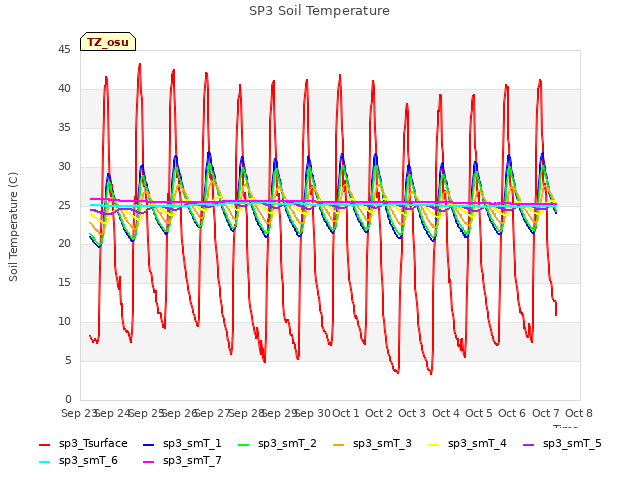
Task: Click the SP3 Soil Temperature chart title
Action: 319,11
